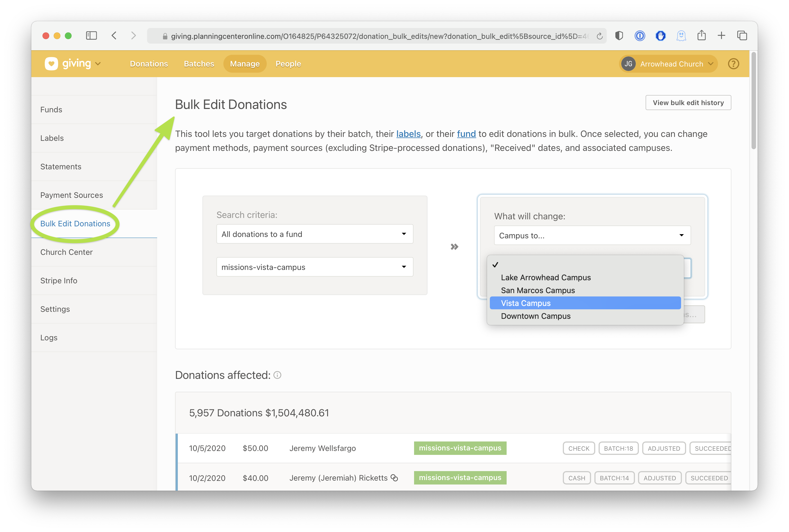Click the 1Password extension icon
The image size is (789, 532).
(x=640, y=36)
